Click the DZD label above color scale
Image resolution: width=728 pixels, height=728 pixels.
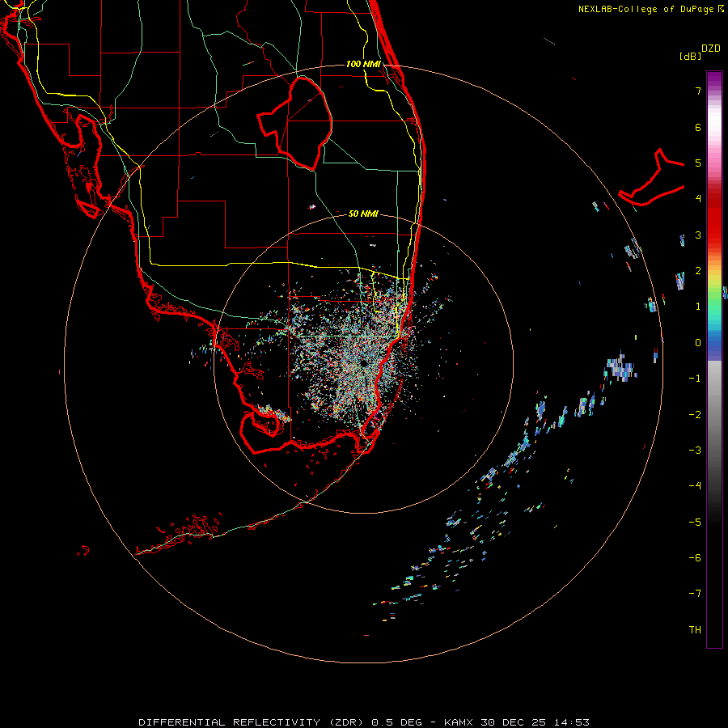click(711, 49)
